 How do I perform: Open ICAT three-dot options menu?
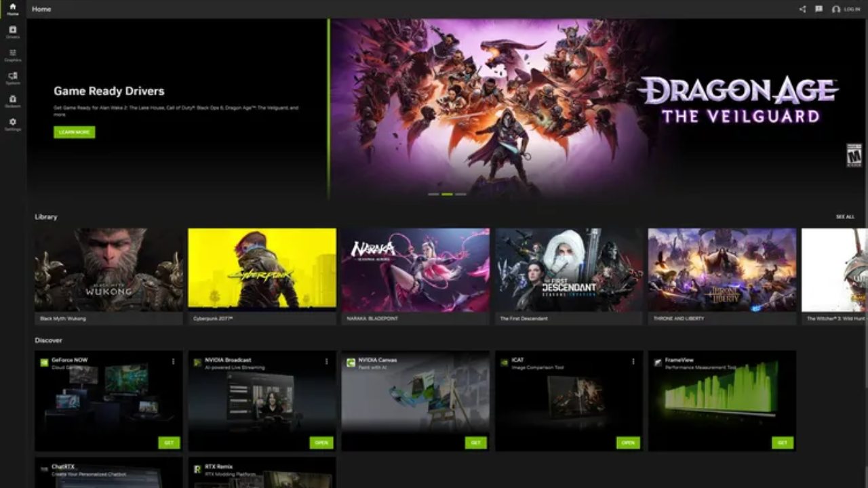click(x=633, y=361)
